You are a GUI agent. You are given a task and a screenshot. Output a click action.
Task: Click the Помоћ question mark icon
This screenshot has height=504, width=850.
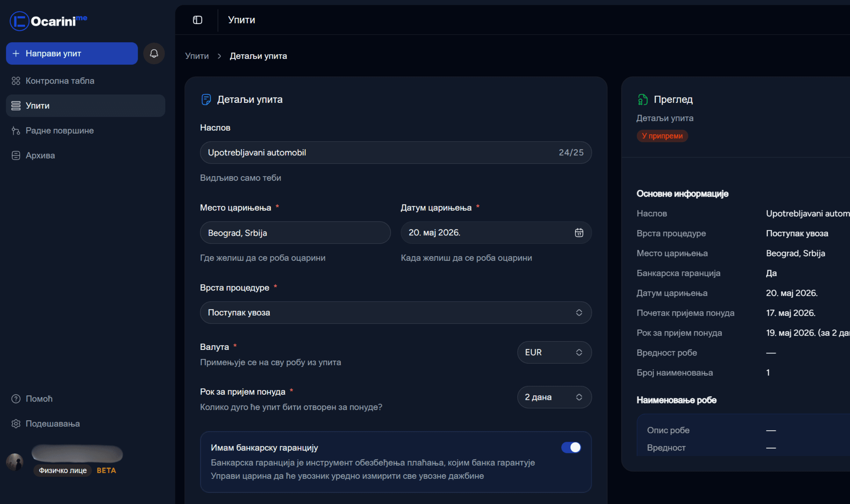click(x=16, y=399)
